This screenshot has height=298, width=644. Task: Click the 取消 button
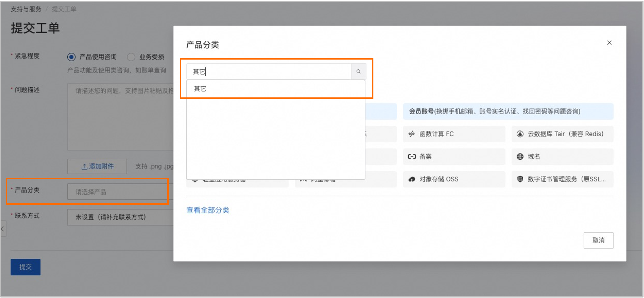598,240
